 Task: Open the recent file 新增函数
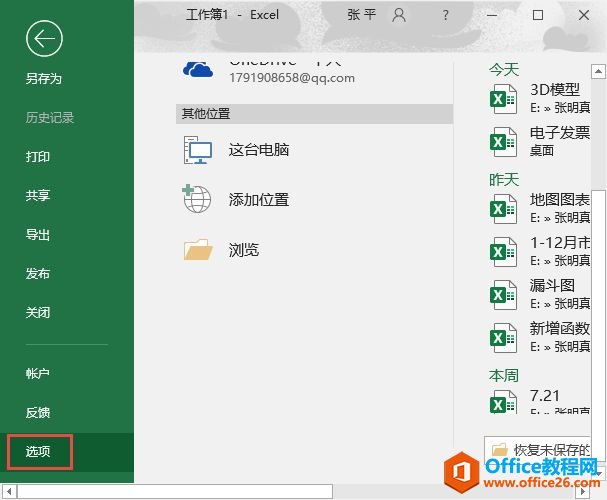560,329
